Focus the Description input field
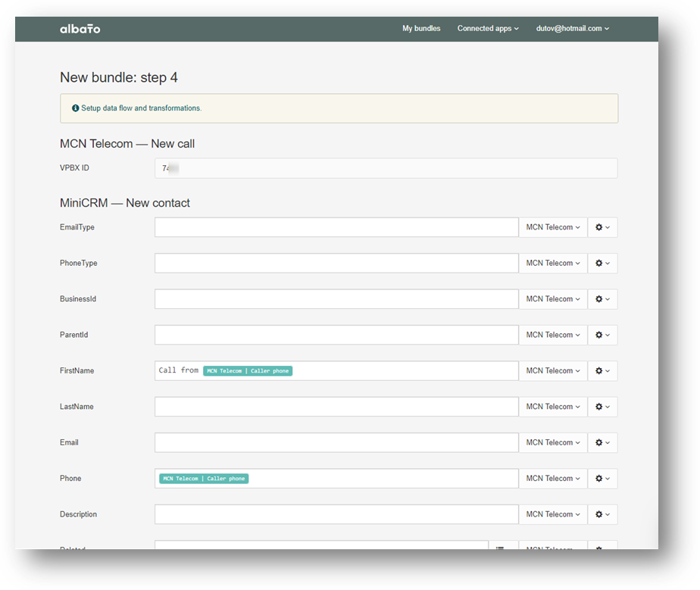 (x=336, y=514)
